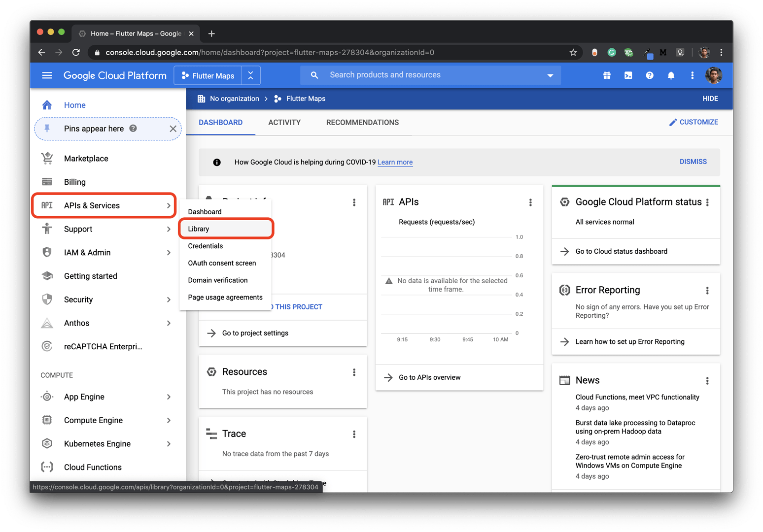Click the Anthos triangle icon
Screen dimensions: 763x532
47,323
